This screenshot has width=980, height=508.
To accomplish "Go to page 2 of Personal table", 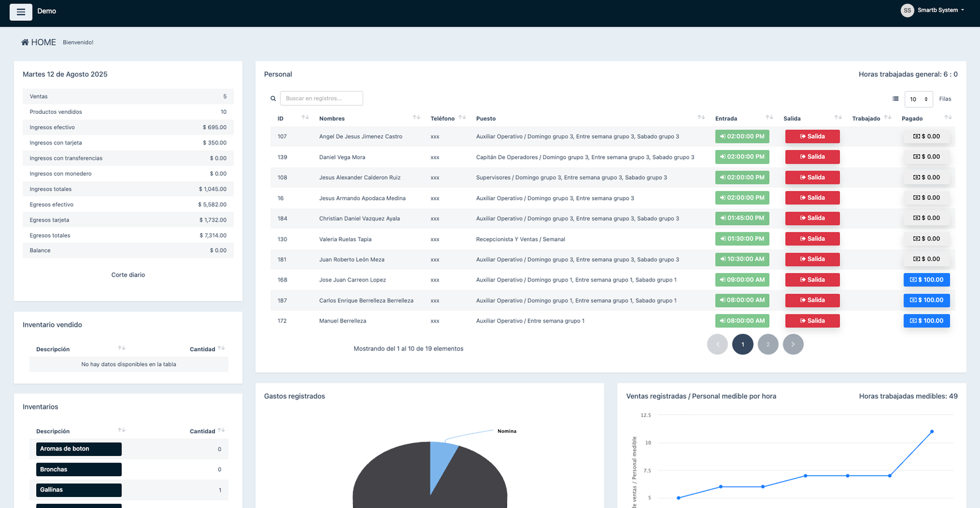I will (768, 345).
